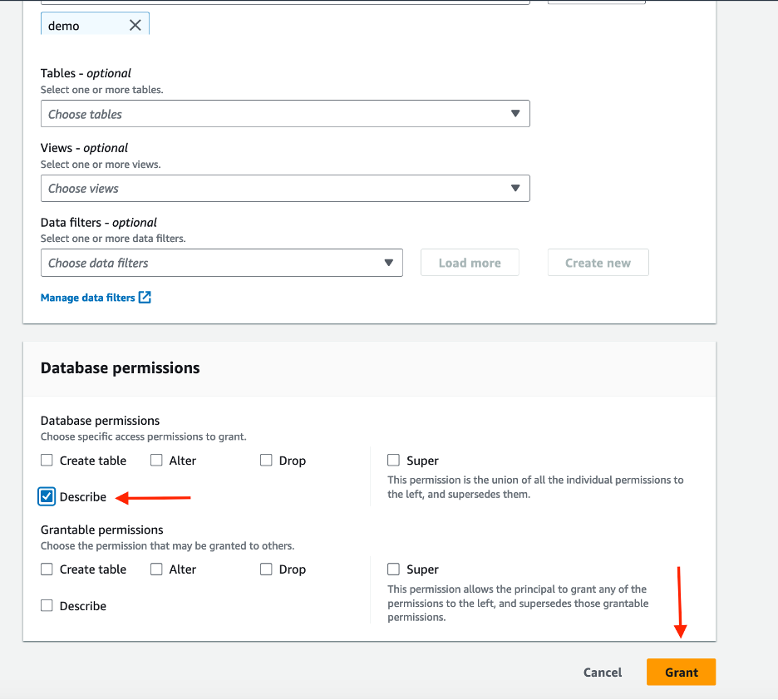Enable grantable Create table permission

[x=47, y=569]
